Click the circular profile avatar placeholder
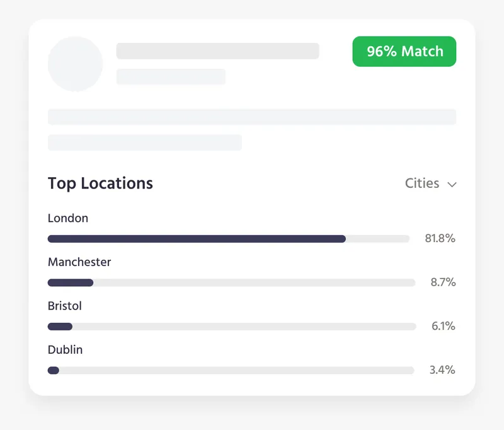504x430 pixels. click(x=76, y=64)
